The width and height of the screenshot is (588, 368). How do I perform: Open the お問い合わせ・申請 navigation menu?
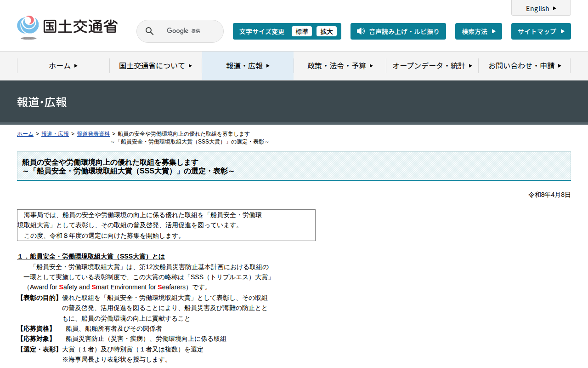coord(525,66)
